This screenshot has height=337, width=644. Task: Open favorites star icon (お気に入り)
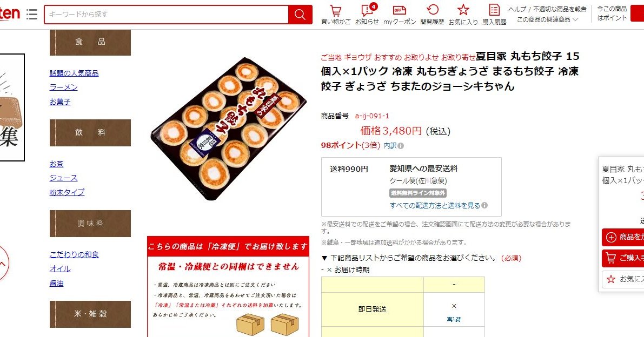463,15
